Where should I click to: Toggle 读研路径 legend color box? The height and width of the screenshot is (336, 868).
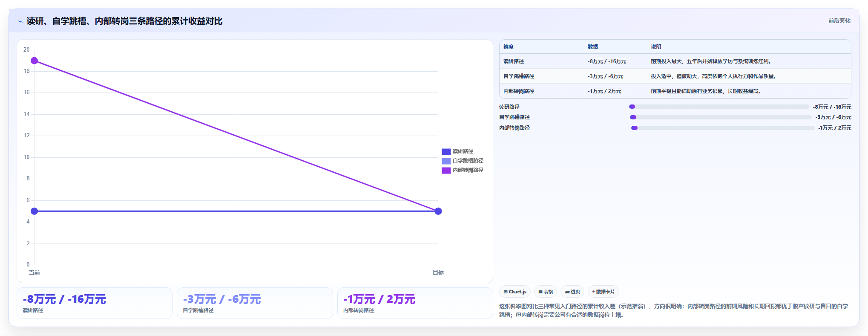pyautogui.click(x=446, y=151)
